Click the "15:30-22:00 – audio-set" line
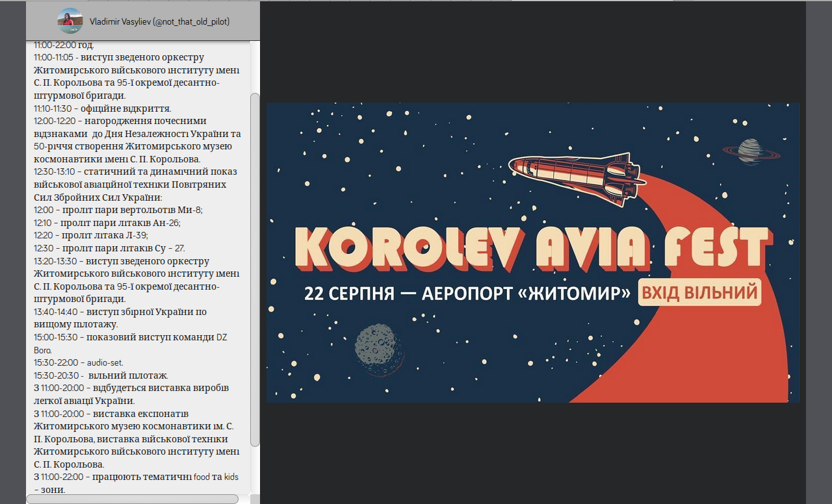832x504 pixels. 78,362
